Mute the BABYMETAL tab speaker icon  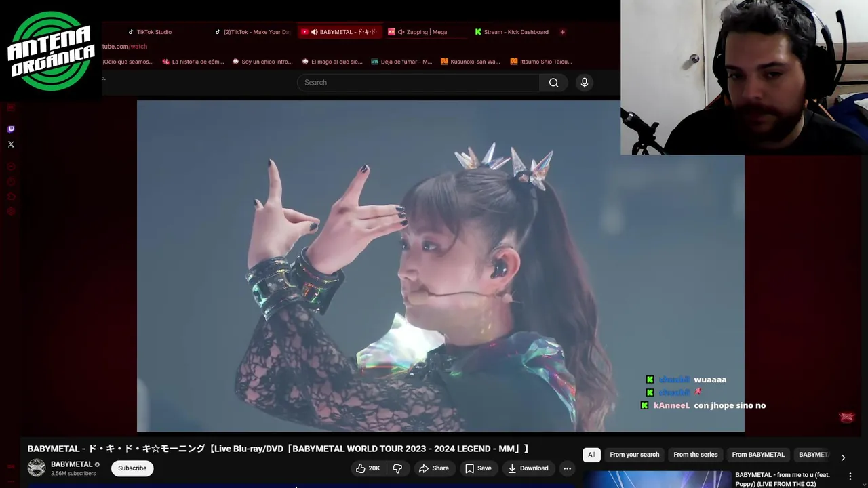pos(315,32)
